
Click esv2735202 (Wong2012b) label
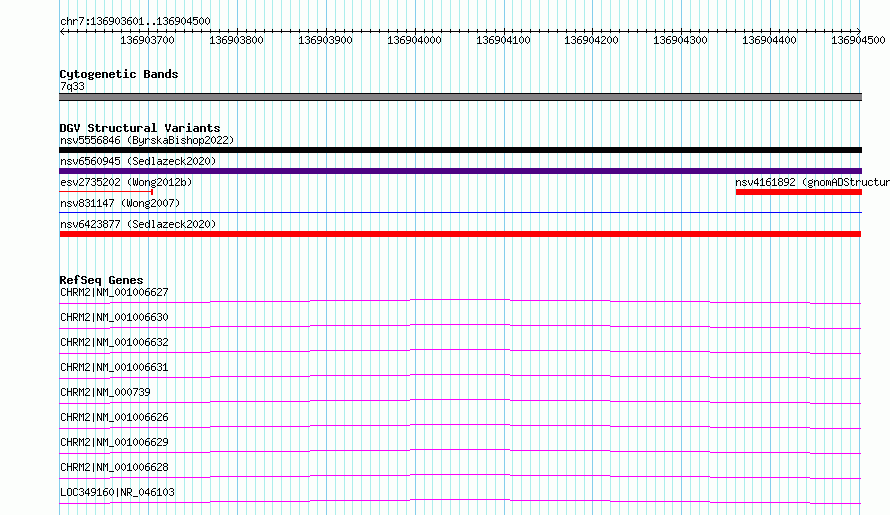point(126,182)
